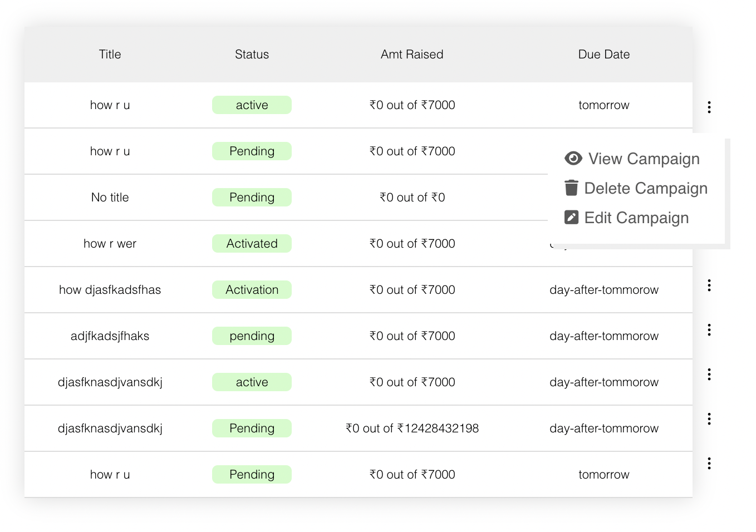Click the trash icon beside Delete Campaign
The image size is (756, 532).
coord(571,188)
